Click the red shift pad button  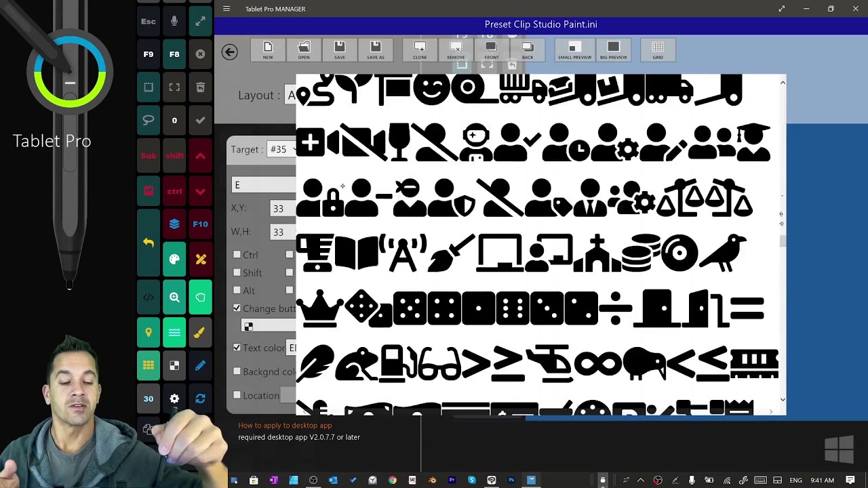174,156
